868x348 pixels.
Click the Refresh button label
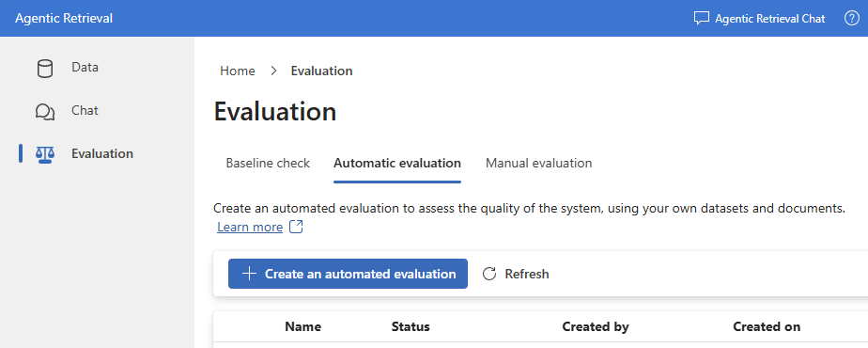[x=527, y=274]
